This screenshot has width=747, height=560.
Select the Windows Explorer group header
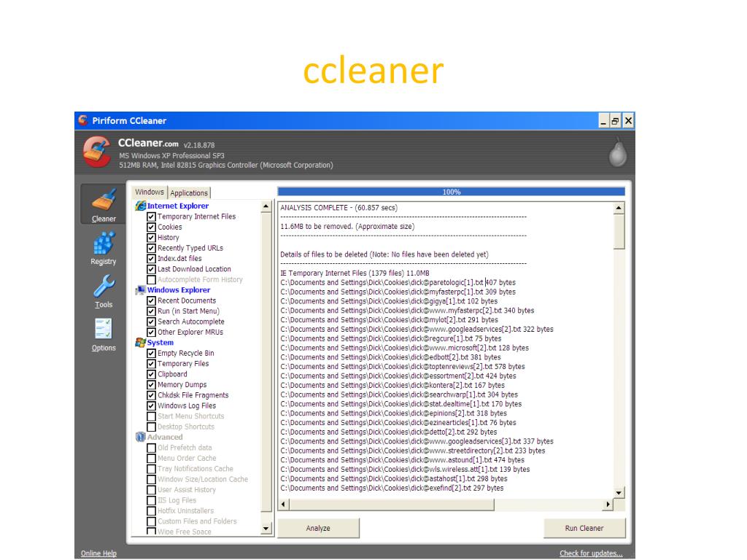[179, 290]
